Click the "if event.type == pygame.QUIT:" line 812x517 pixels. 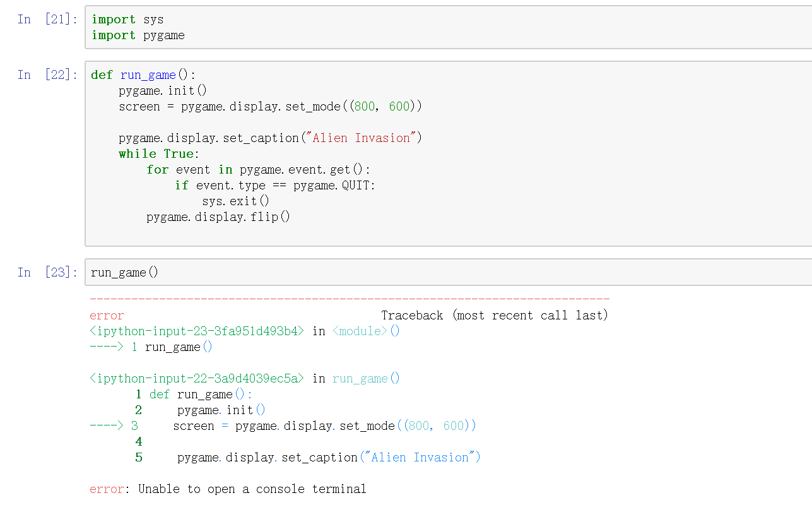[x=275, y=186]
